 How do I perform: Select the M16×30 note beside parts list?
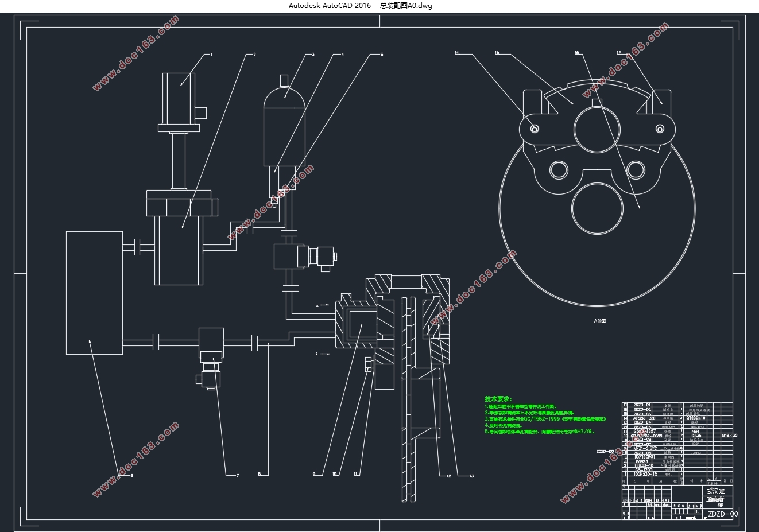click(729, 436)
